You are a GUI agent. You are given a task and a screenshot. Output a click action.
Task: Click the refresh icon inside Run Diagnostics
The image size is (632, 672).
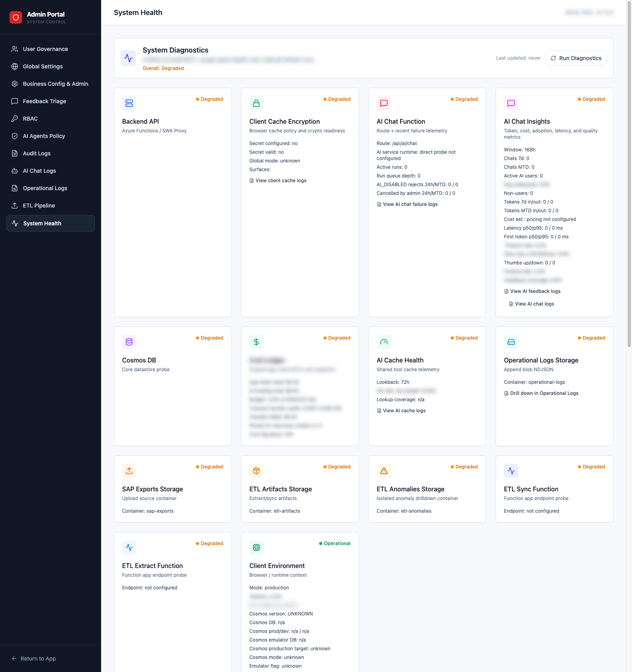click(553, 58)
